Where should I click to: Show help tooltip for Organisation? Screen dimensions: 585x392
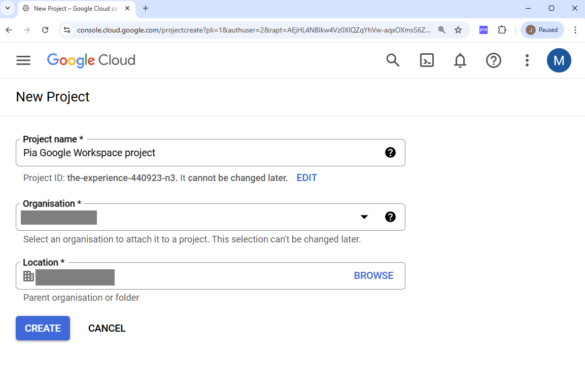[x=390, y=217]
